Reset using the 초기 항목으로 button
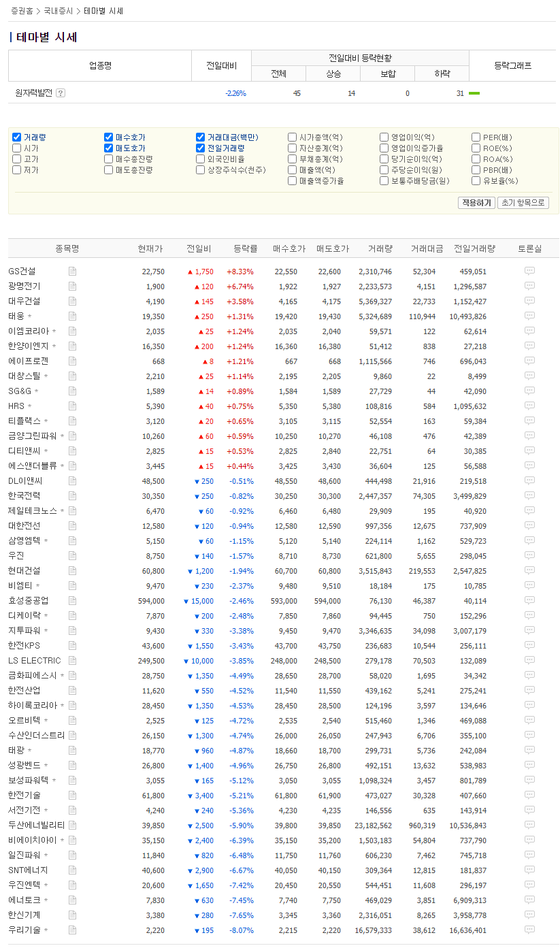This screenshot has width=560, height=948. pyautogui.click(x=523, y=203)
